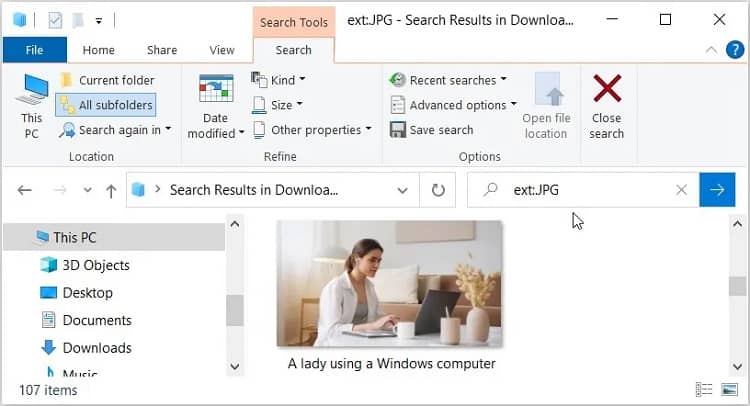The width and height of the screenshot is (750, 406).
Task: Click the ext:JPG search box
Action: click(x=584, y=190)
